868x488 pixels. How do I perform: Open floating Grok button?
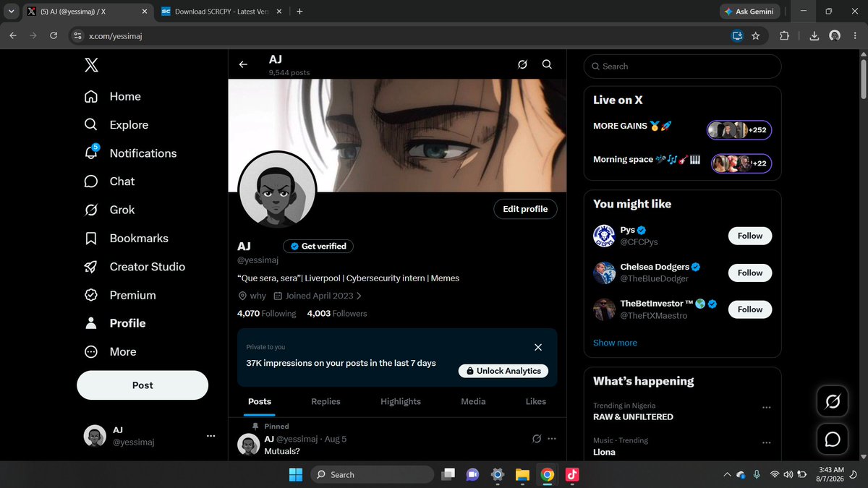[x=833, y=401]
